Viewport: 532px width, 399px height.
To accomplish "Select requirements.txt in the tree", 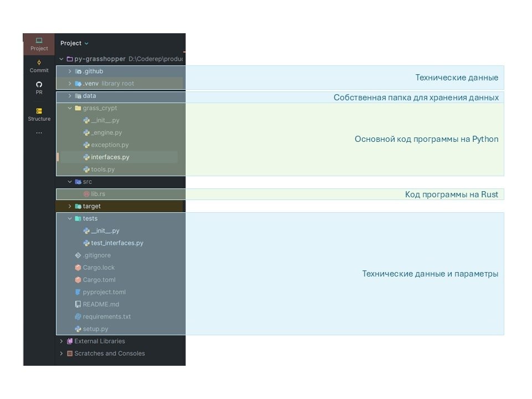I will pyautogui.click(x=106, y=317).
